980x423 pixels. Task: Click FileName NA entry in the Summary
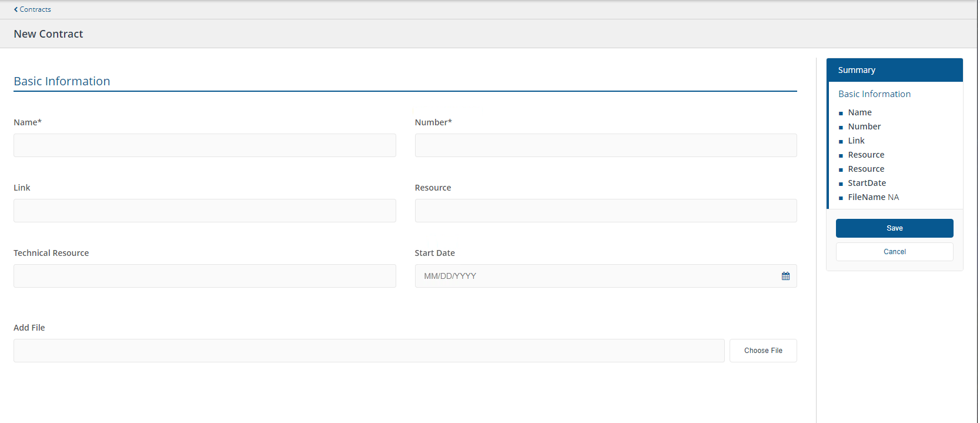(x=873, y=197)
